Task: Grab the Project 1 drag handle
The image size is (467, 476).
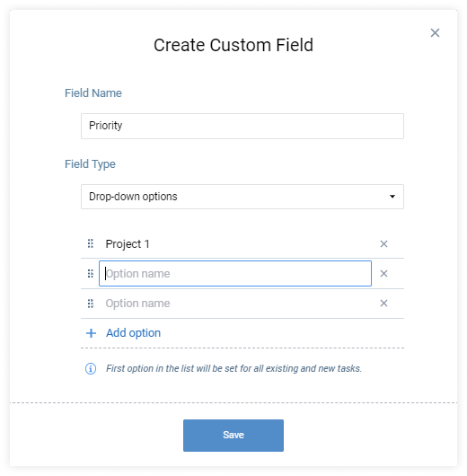Action: (x=91, y=243)
